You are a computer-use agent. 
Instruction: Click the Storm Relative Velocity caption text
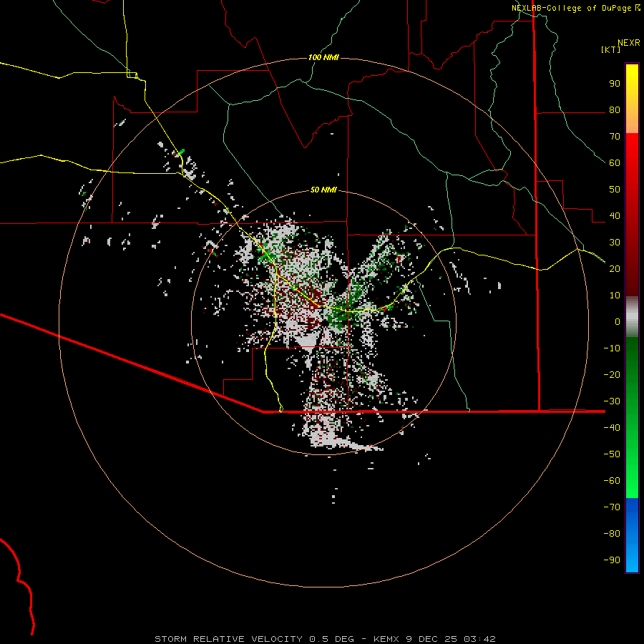pyautogui.click(x=326, y=639)
